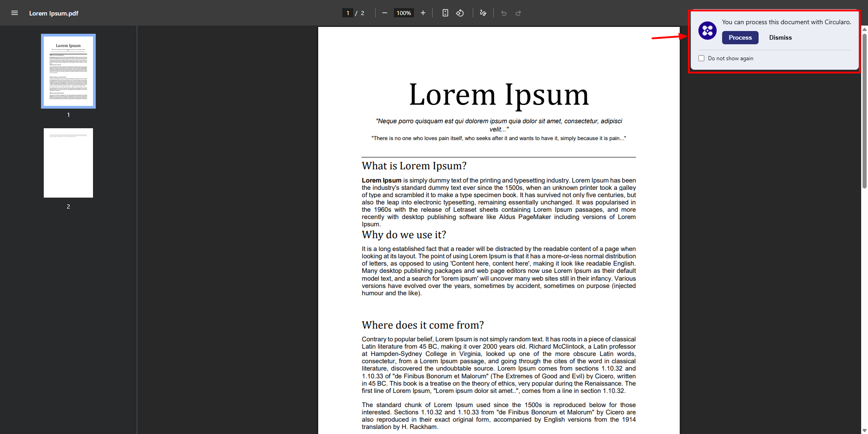Dismiss the Circularo notification

780,38
